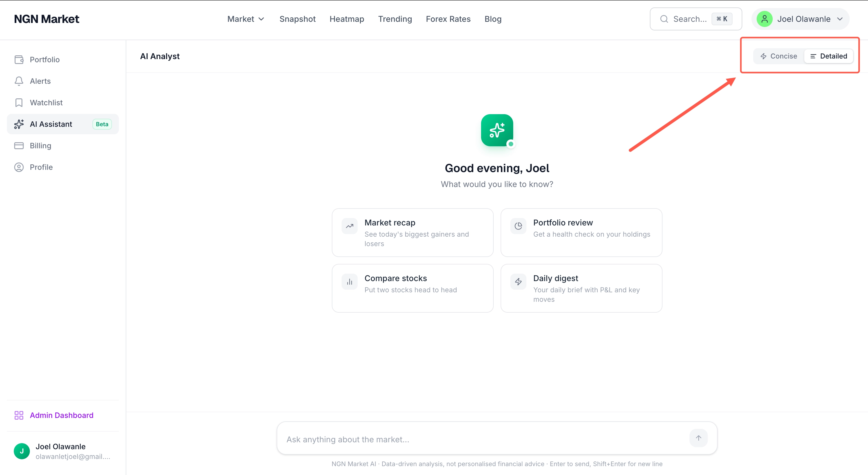The image size is (868, 475).
Task: Switch response mode to Concise
Action: 779,56
